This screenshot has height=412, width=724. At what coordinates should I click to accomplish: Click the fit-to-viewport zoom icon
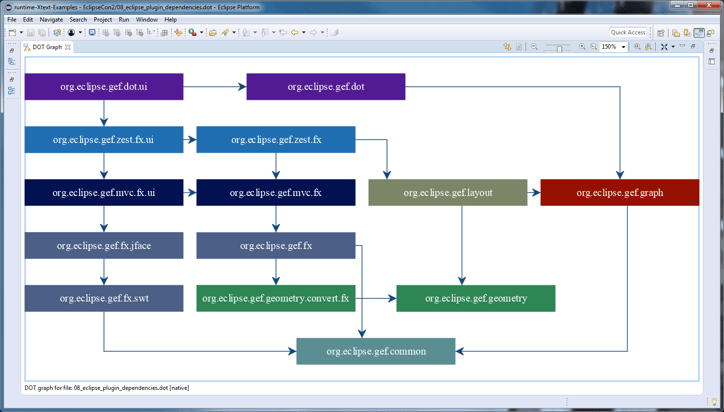tap(637, 47)
